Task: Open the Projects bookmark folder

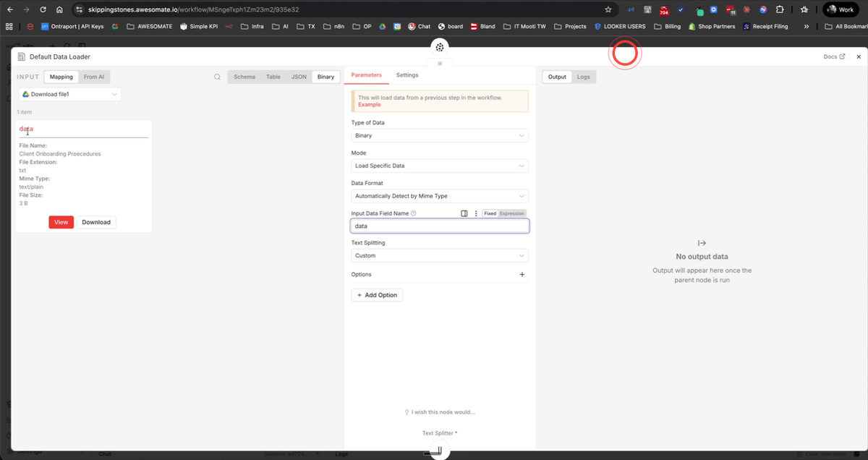Action: click(570, 27)
